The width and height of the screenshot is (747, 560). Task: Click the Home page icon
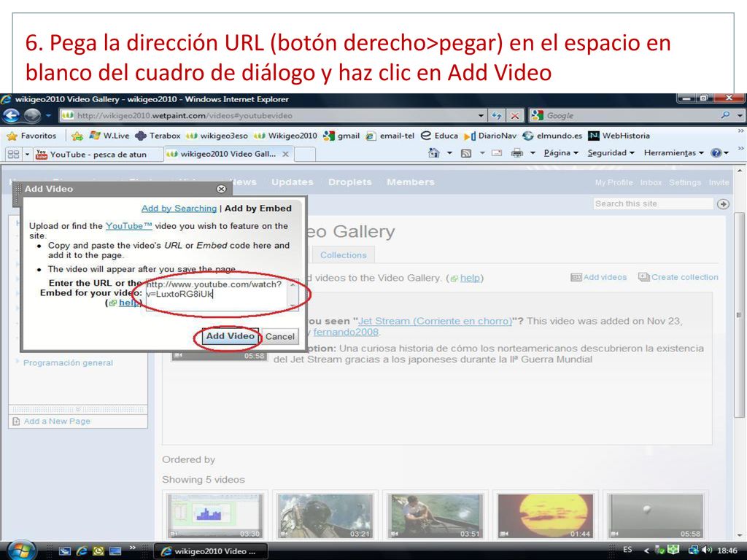433,153
